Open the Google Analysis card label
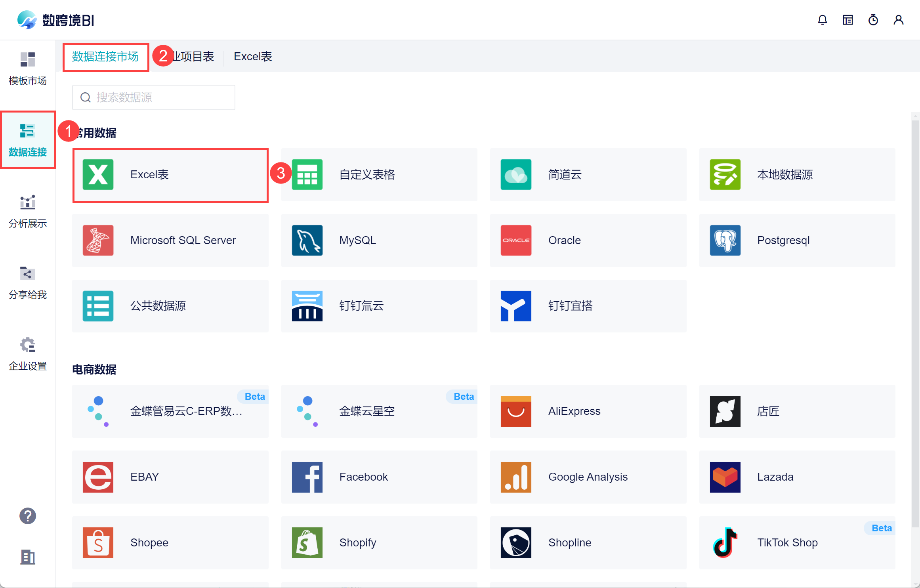The height and width of the screenshot is (588, 920). point(588,477)
